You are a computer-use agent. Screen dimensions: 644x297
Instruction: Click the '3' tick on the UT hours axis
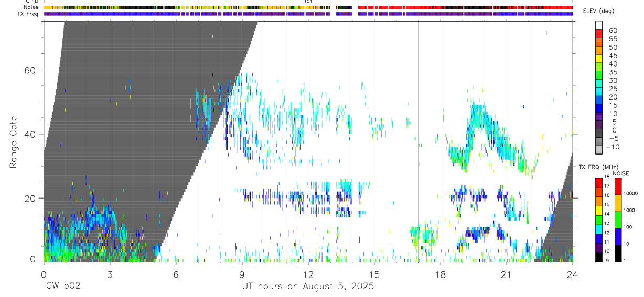point(110,274)
